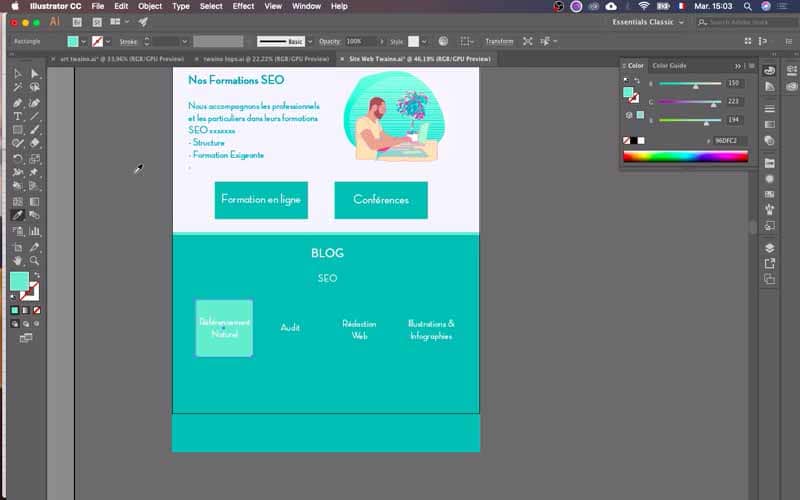
Task: Open stroke weight dropdown
Action: (x=185, y=41)
